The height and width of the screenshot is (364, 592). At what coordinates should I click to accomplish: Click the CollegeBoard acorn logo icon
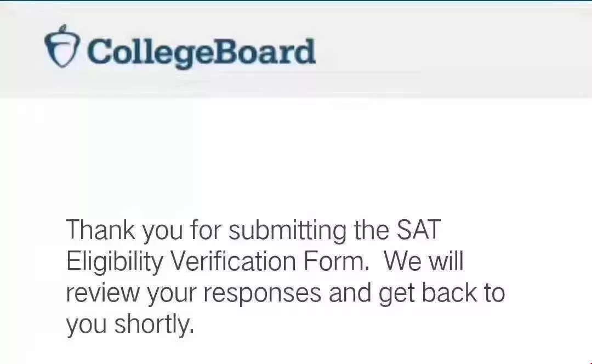pos(62,46)
